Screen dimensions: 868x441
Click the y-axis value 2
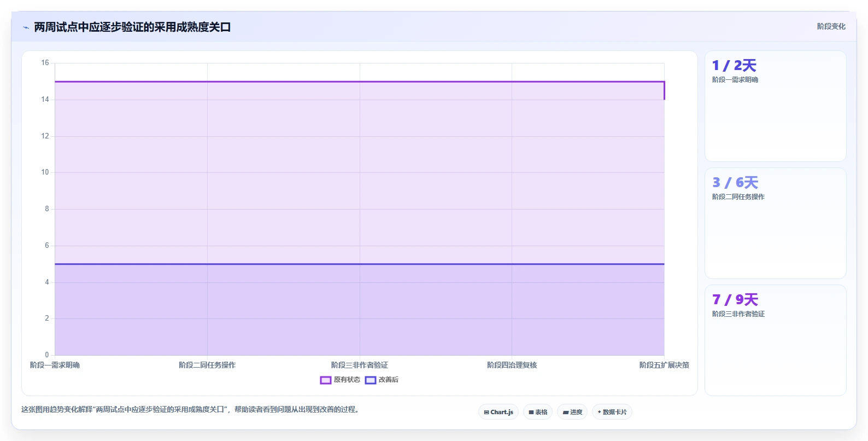click(47, 318)
